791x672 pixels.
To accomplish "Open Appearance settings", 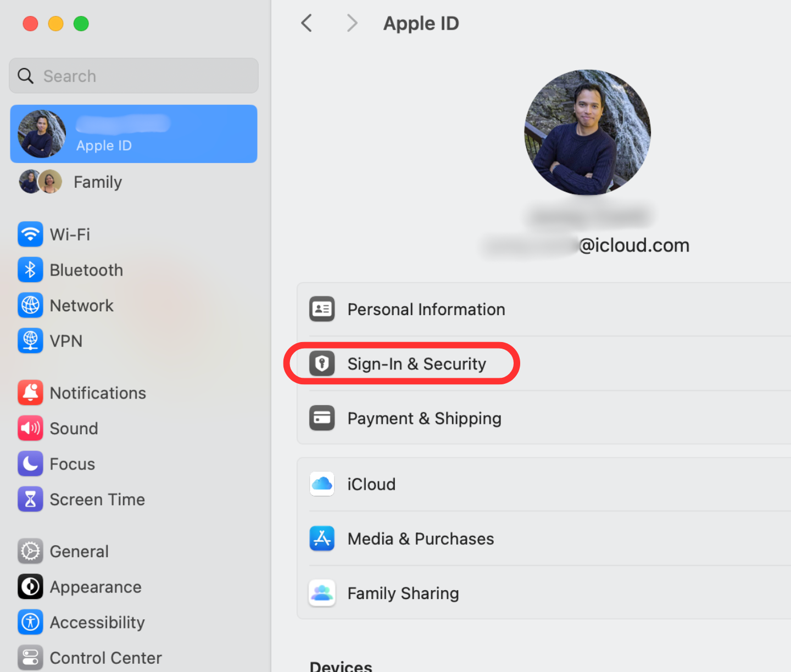I will 133,587.
